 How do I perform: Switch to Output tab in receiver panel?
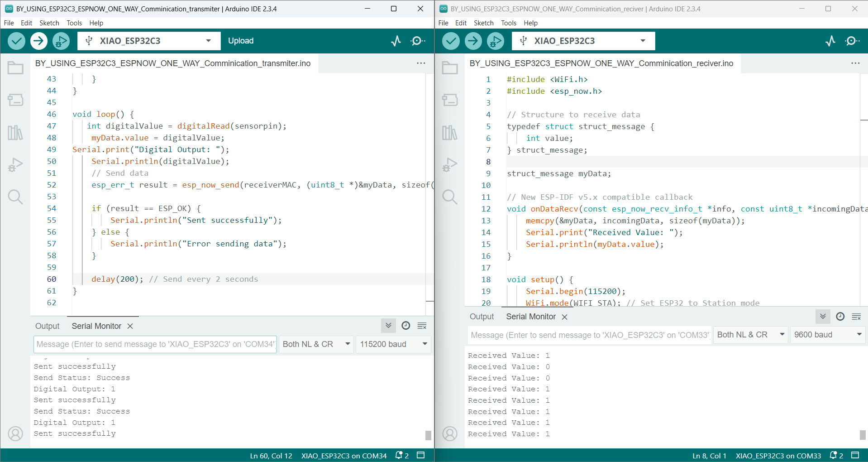(x=482, y=317)
